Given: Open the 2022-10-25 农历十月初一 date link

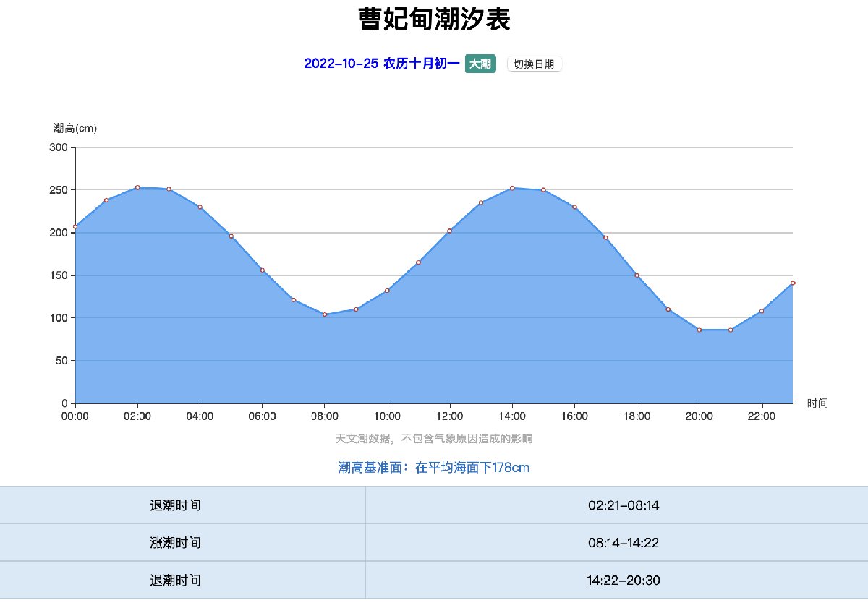Looking at the screenshot, I should pos(381,64).
